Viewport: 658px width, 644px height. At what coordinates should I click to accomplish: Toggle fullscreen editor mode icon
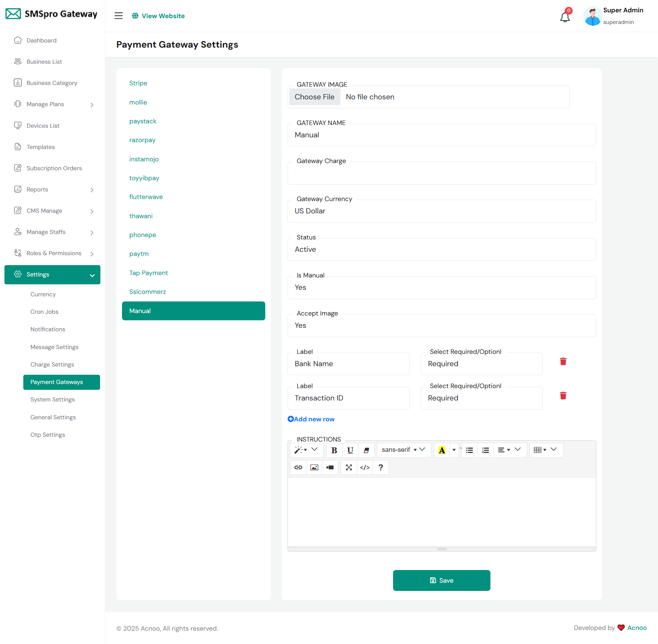tap(349, 468)
